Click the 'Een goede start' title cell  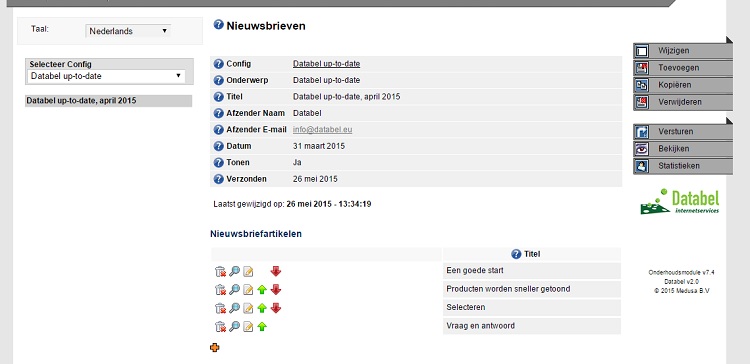click(x=532, y=271)
